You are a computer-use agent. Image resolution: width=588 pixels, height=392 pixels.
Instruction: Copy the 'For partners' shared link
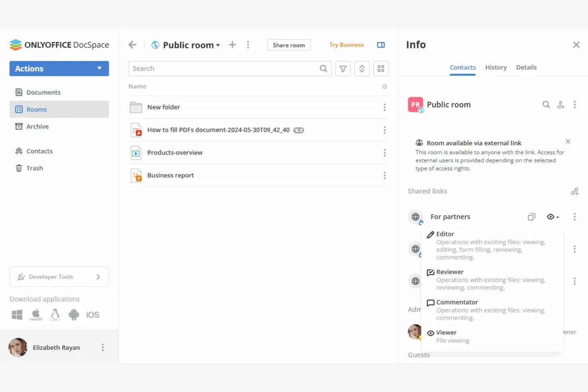click(x=531, y=217)
